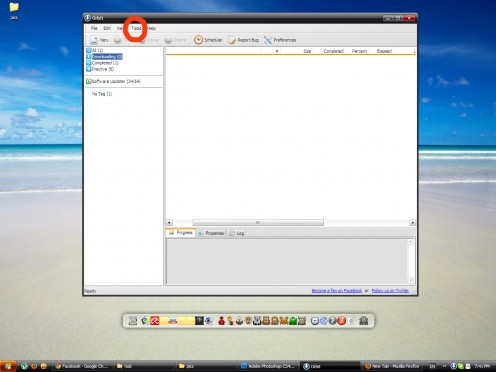The height and width of the screenshot is (372, 496).
Task: Select the All category icon in sidebar
Action: coord(89,50)
